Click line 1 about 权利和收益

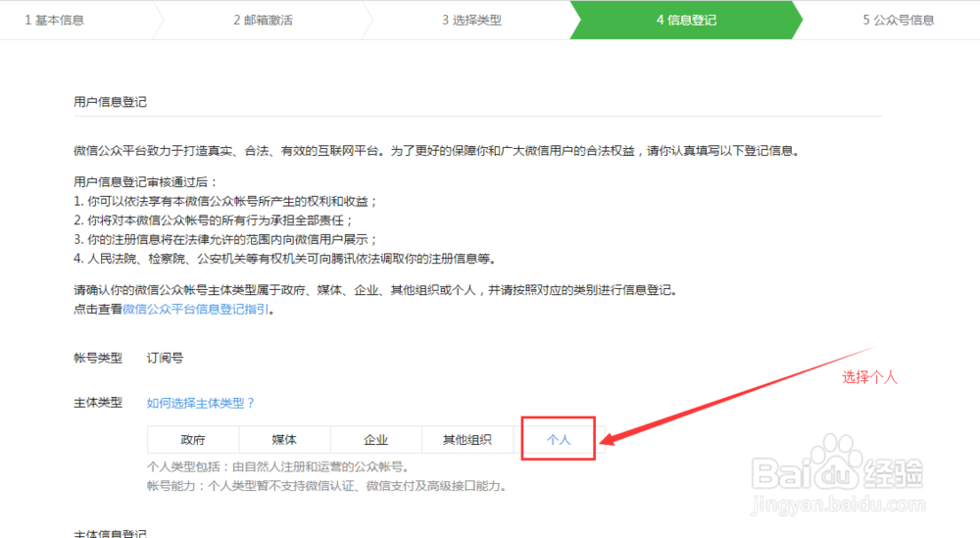(x=225, y=201)
